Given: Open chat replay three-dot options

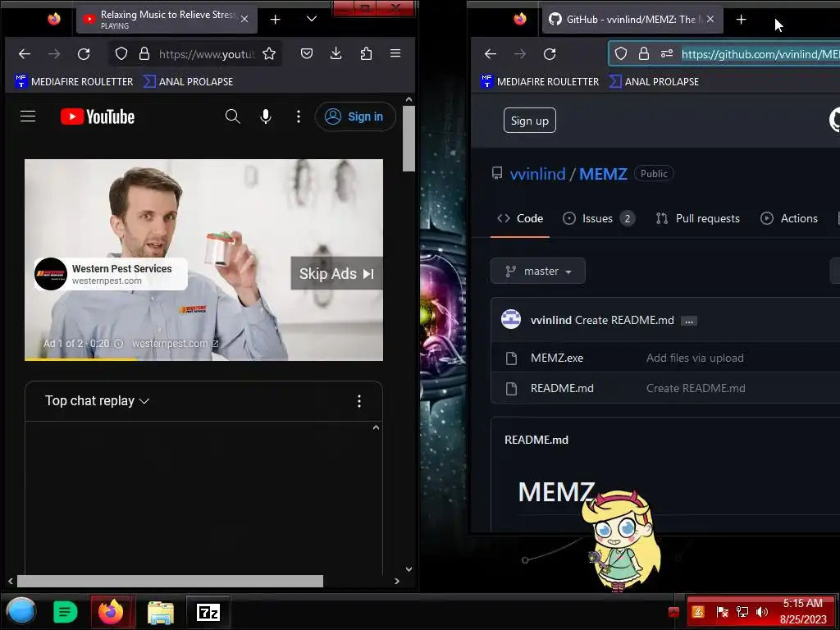Looking at the screenshot, I should [359, 400].
